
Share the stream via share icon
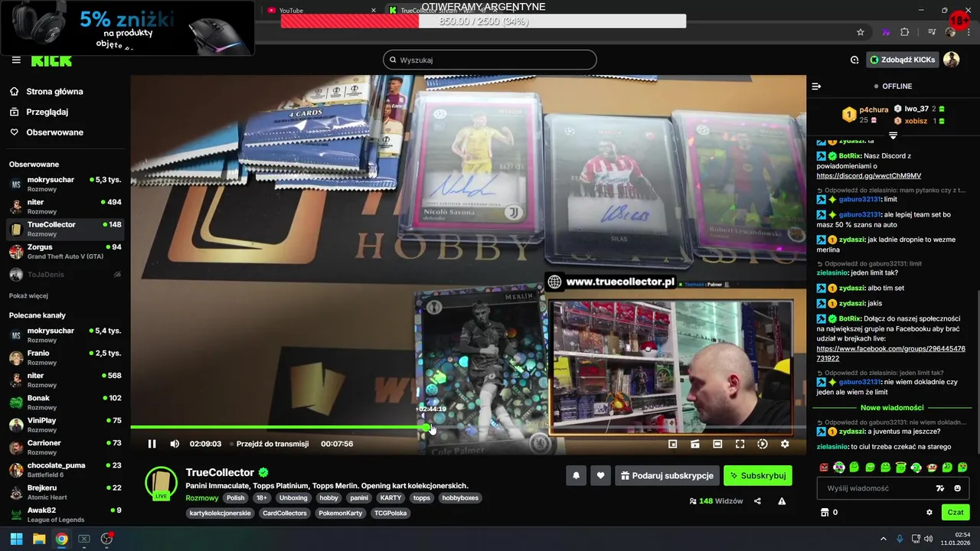pos(757,501)
